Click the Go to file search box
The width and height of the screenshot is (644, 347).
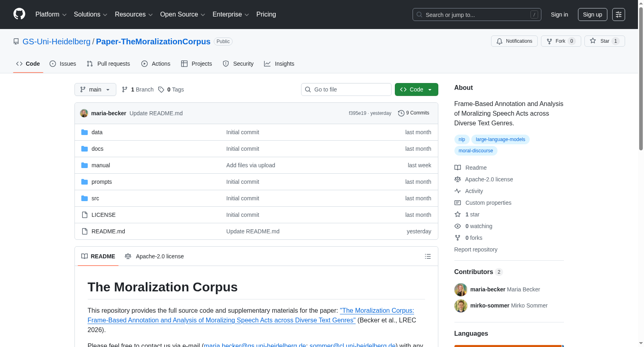(x=346, y=89)
